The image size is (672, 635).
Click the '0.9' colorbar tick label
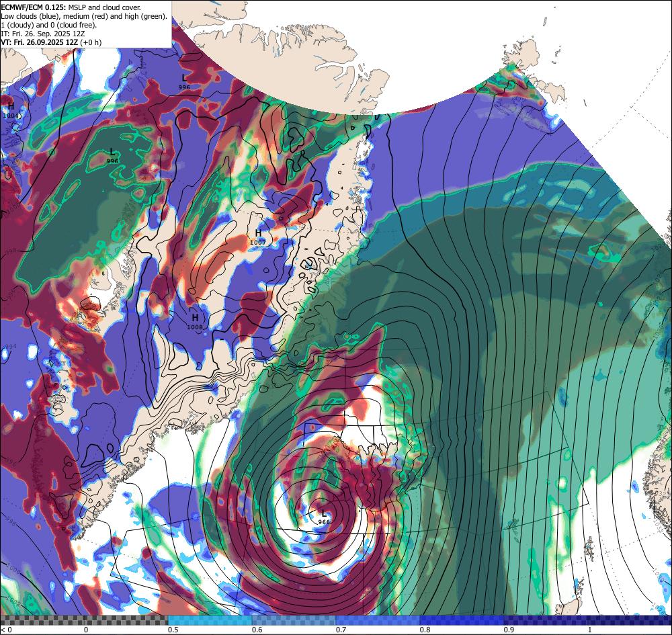click(509, 630)
